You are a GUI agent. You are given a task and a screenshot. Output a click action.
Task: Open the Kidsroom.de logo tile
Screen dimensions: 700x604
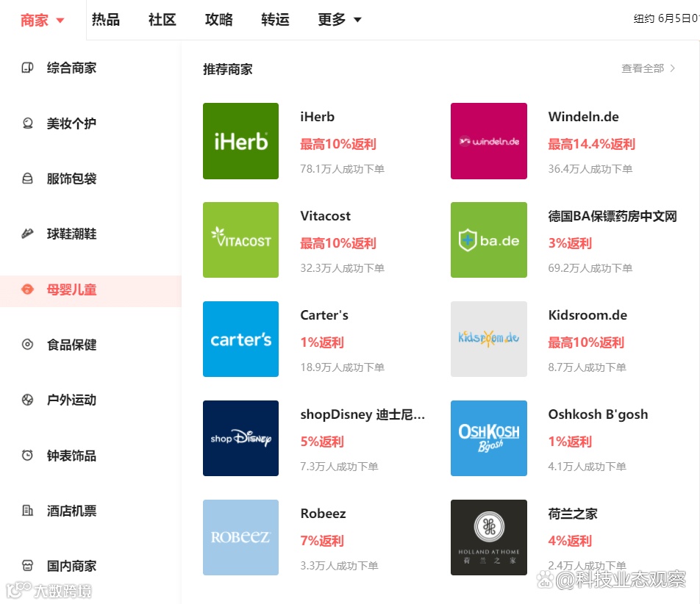point(489,339)
